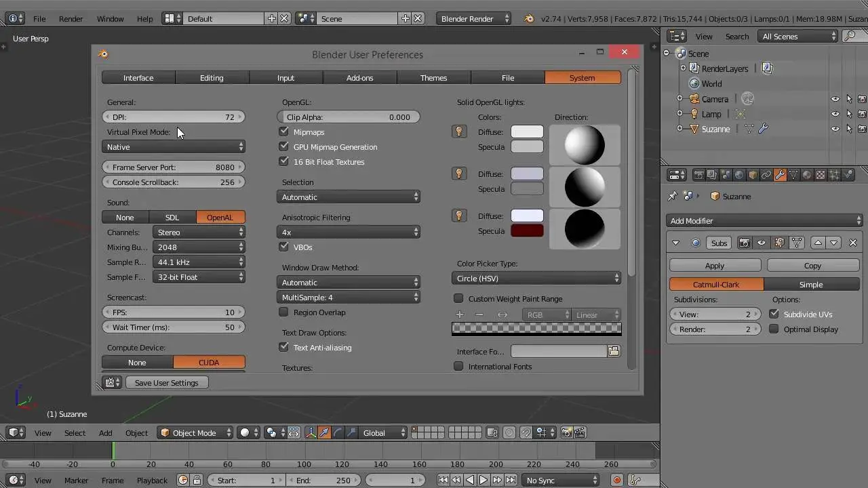Open Virtual Pixel Mode Native dropdown
Image resolution: width=868 pixels, height=488 pixels.
(174, 146)
